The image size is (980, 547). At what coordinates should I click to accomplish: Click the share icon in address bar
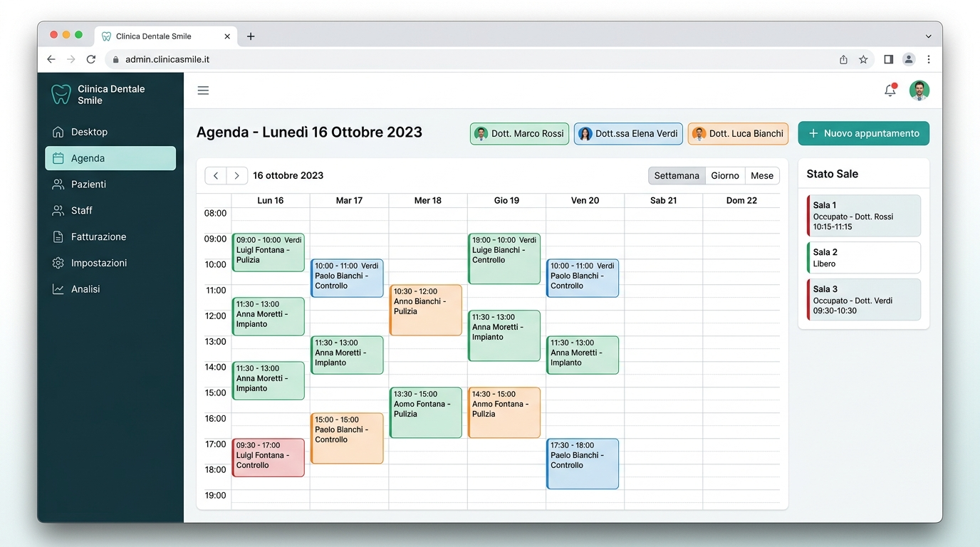coord(843,60)
